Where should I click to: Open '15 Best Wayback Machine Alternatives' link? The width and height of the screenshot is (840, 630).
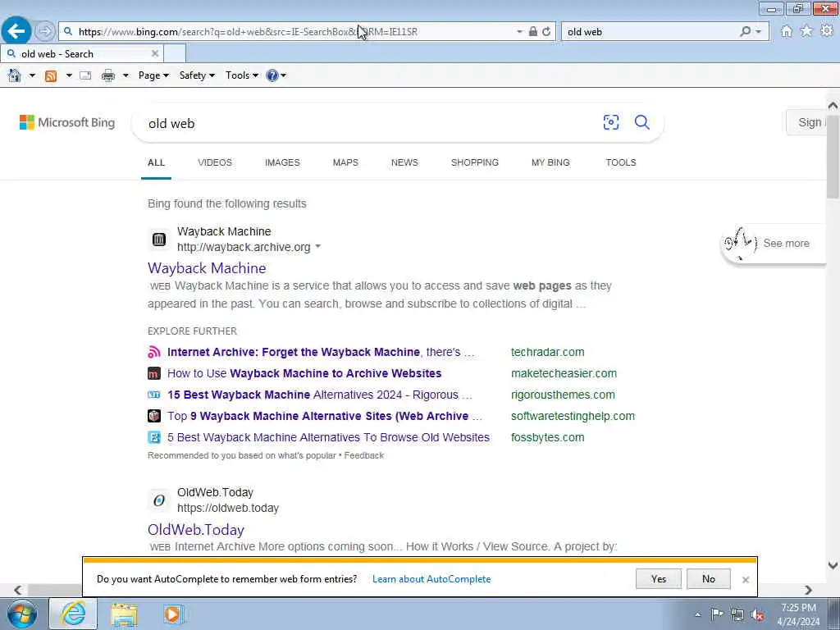(320, 395)
